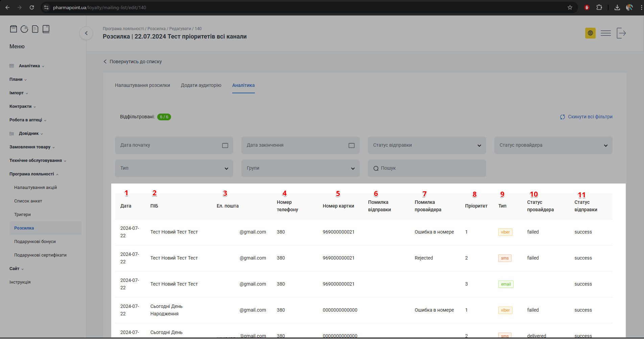
Task: Click the pie chart icon in the sidebar header
Action: [x=24, y=29]
